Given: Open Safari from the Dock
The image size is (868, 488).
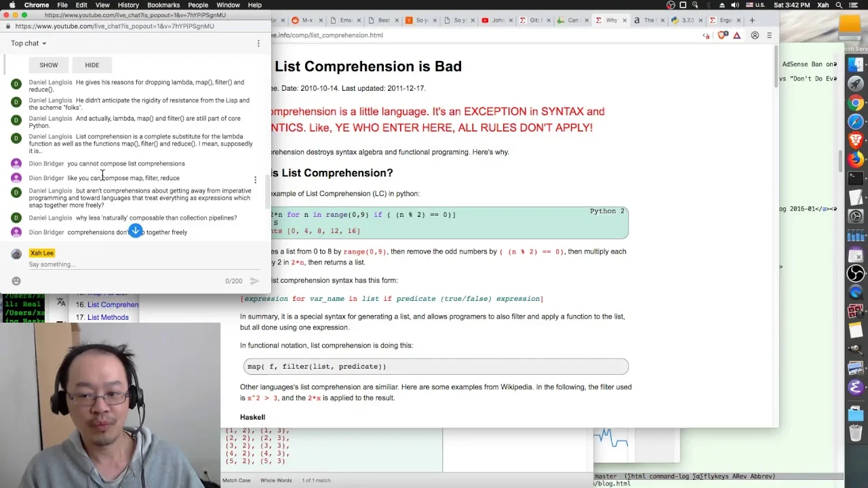Looking at the screenshot, I should coord(856,121).
